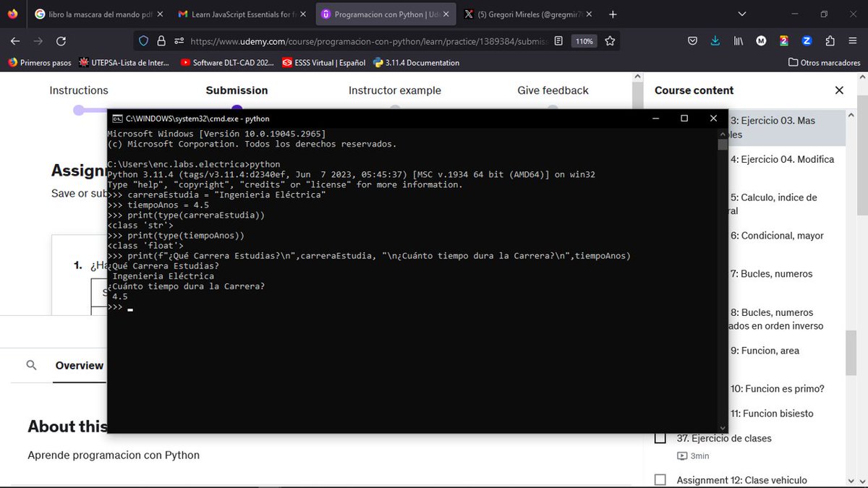The image size is (868, 488).
Task: Check the 37. Ejercicio de clases checkbox
Action: (x=660, y=438)
